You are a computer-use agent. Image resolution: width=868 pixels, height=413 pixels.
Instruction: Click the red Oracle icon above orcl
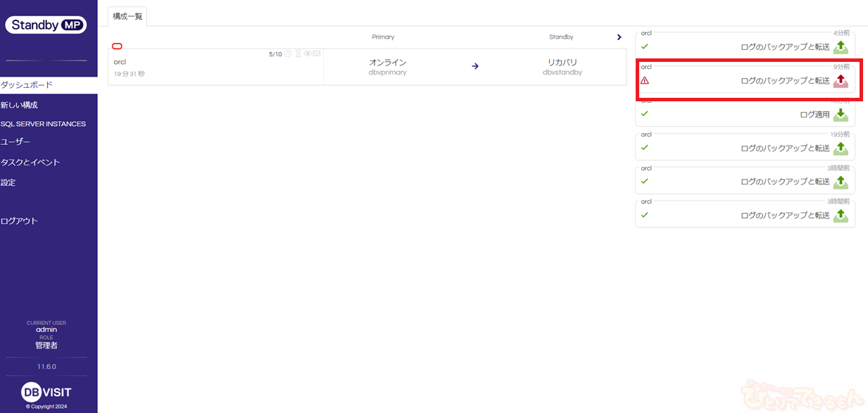coord(117,46)
